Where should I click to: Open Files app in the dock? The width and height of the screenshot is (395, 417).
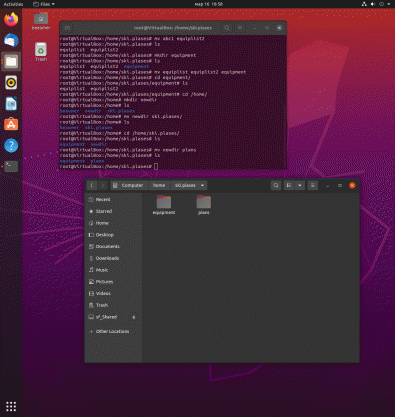coord(11,61)
